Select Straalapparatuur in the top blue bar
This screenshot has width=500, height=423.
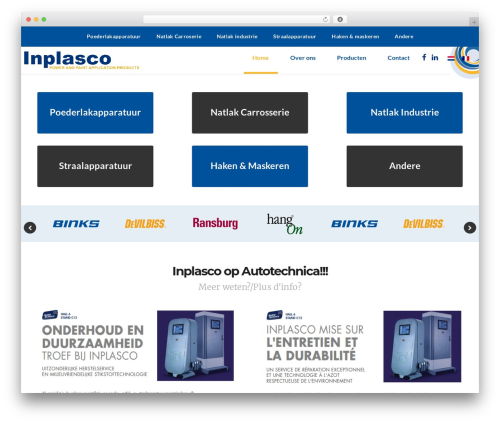pos(294,37)
